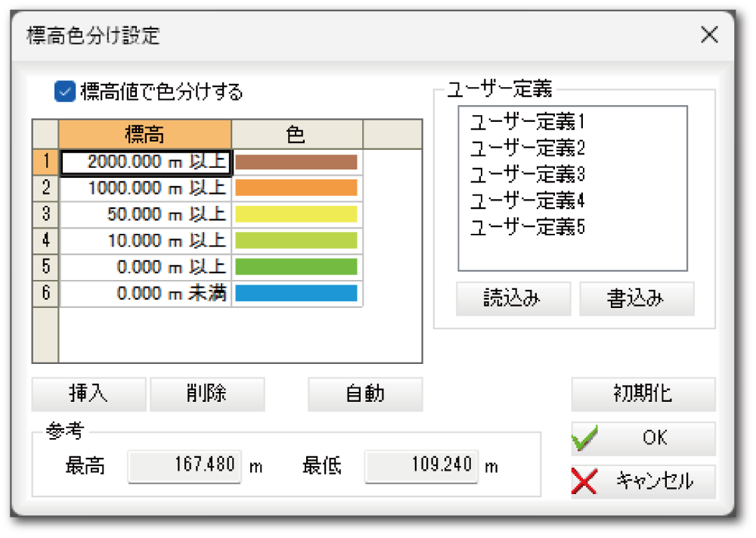Click the orange color swatch in row 2
This screenshot has width=756, height=538.
pyautogui.click(x=296, y=188)
